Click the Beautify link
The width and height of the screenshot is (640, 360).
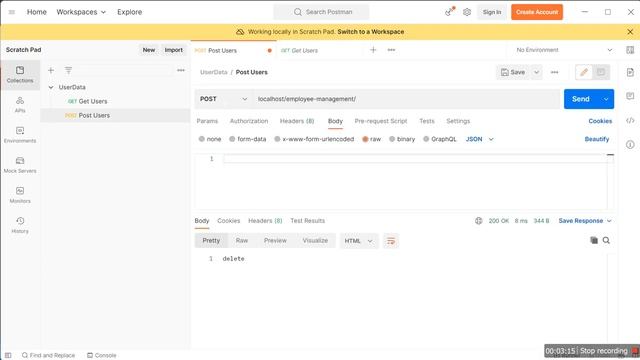pyautogui.click(x=597, y=139)
